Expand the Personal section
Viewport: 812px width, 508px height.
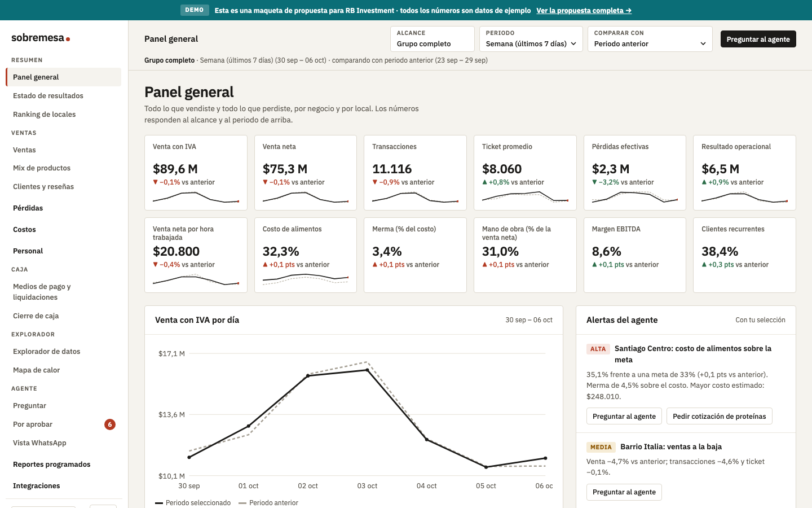click(64, 251)
